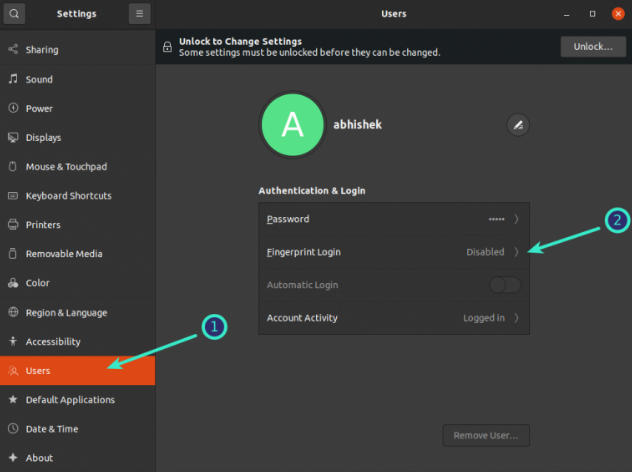The width and height of the screenshot is (632, 472).
Task: Close the Settings window
Action: pyautogui.click(x=618, y=14)
